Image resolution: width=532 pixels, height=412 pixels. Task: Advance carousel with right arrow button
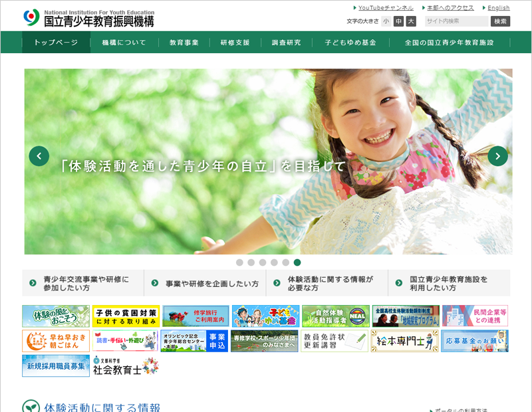[x=497, y=156]
